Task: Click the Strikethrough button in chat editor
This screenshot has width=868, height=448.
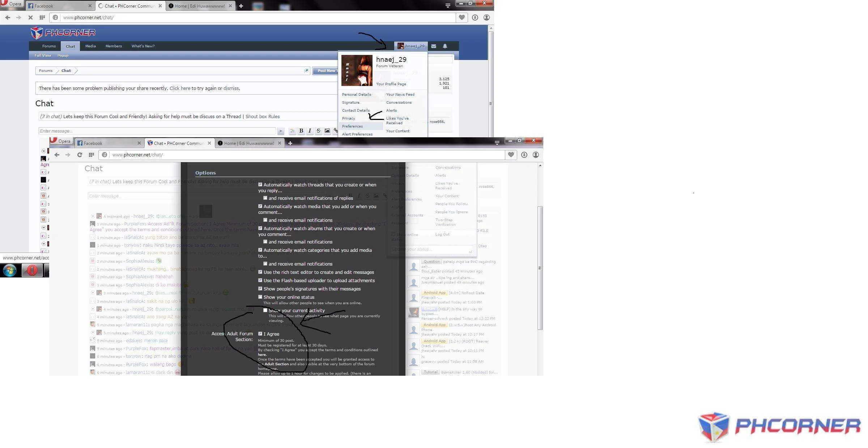Action: click(318, 131)
